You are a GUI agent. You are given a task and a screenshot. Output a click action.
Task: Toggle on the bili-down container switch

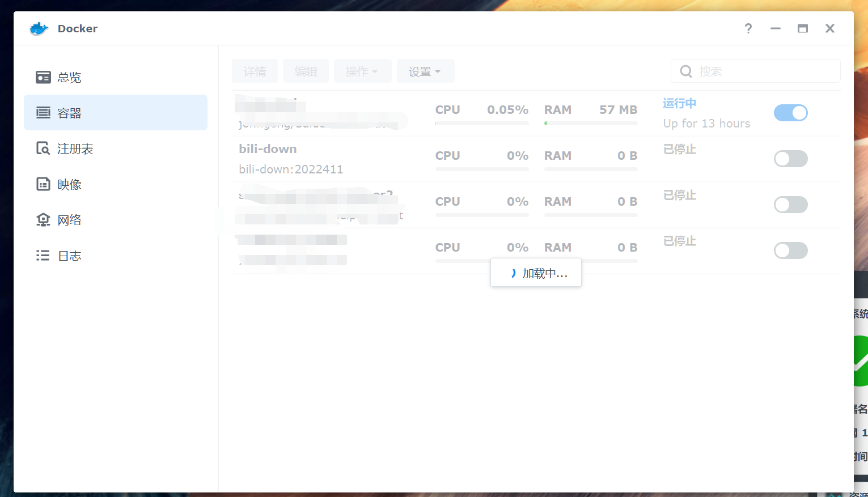[791, 159]
